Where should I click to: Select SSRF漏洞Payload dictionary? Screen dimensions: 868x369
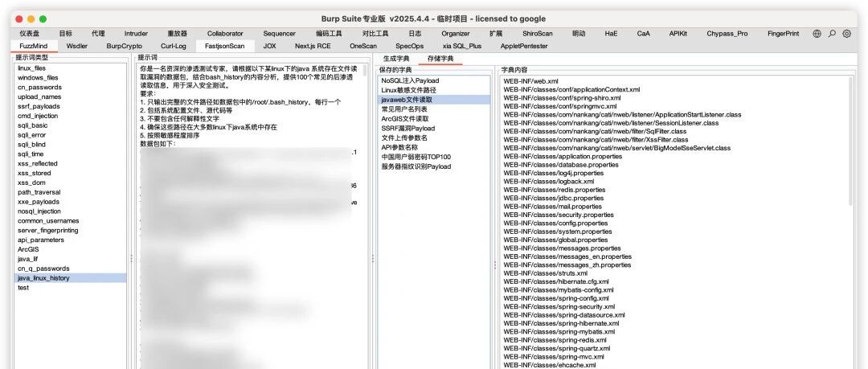pos(434,128)
